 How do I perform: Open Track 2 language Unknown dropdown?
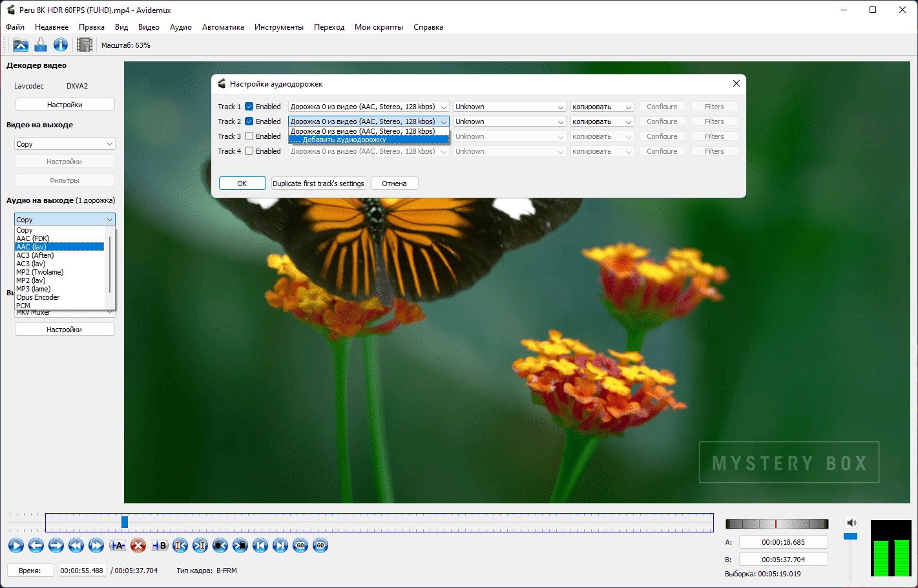(x=510, y=121)
